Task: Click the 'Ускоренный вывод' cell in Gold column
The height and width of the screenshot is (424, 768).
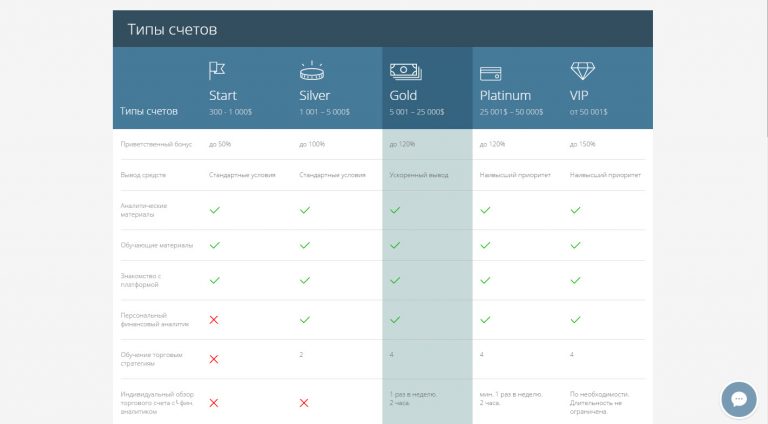Action: 419,175
